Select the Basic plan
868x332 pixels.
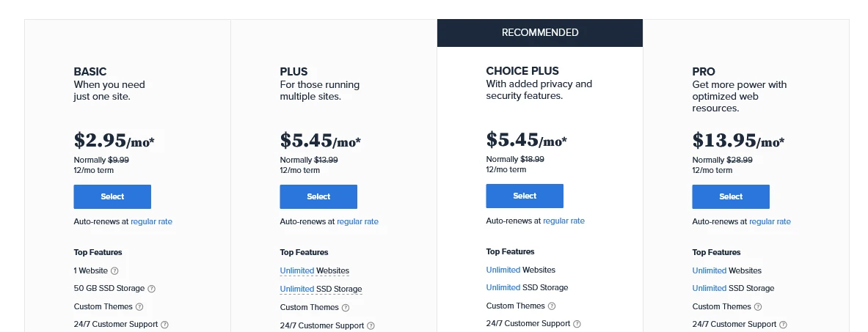(112, 196)
